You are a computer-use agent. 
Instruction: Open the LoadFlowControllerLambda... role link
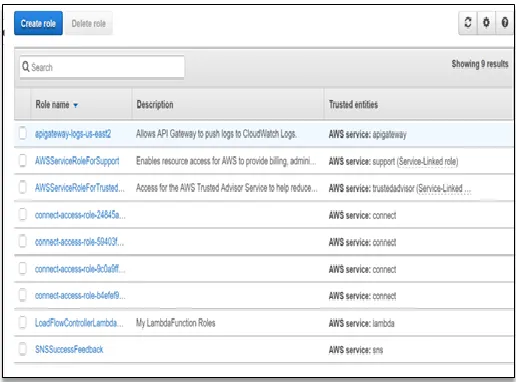[x=79, y=323]
